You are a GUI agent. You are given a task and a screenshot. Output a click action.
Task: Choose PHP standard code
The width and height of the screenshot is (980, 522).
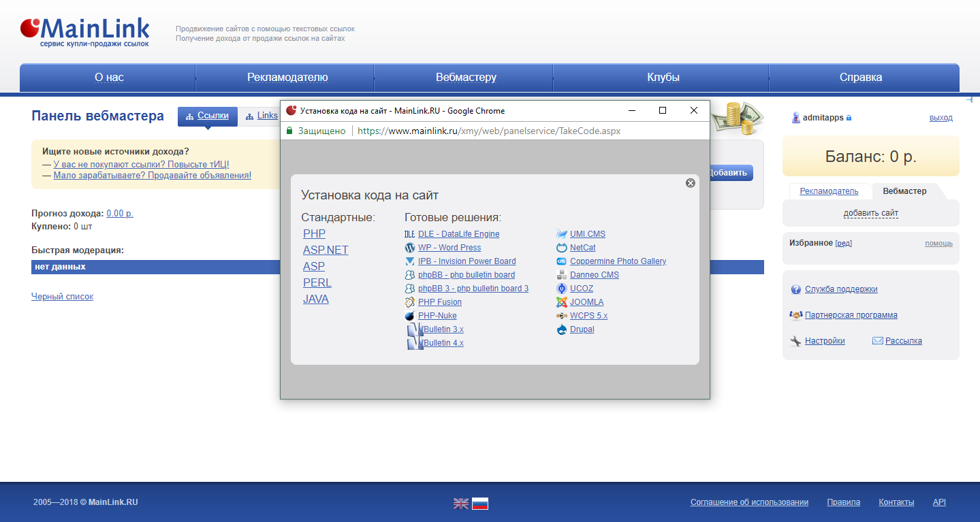[315, 234]
